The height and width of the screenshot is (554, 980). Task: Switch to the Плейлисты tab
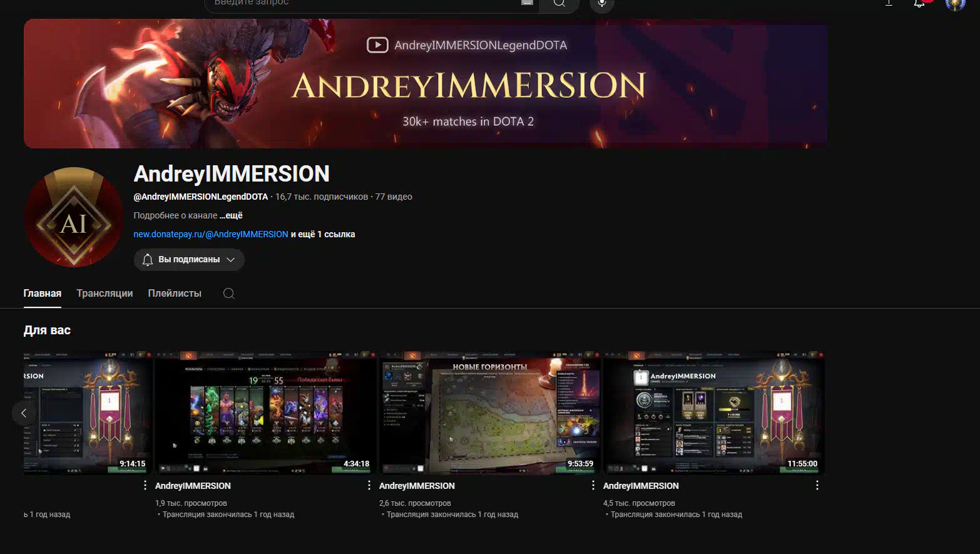pyautogui.click(x=175, y=294)
